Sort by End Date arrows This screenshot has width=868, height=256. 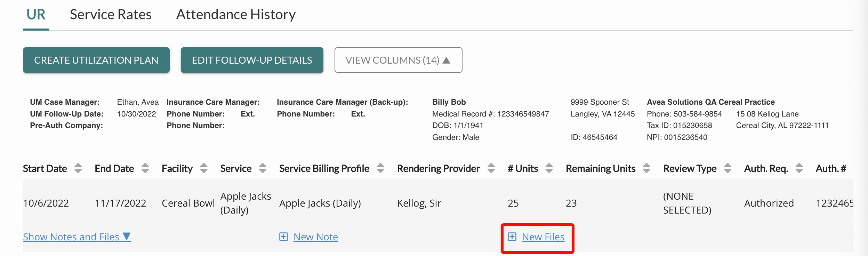[145, 168]
